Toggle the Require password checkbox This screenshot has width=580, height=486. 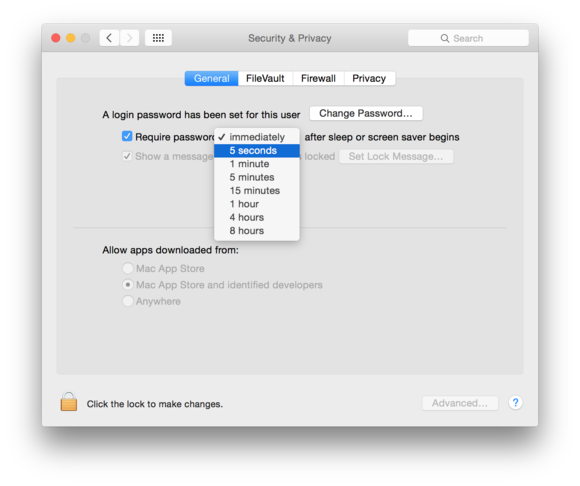click(x=127, y=136)
